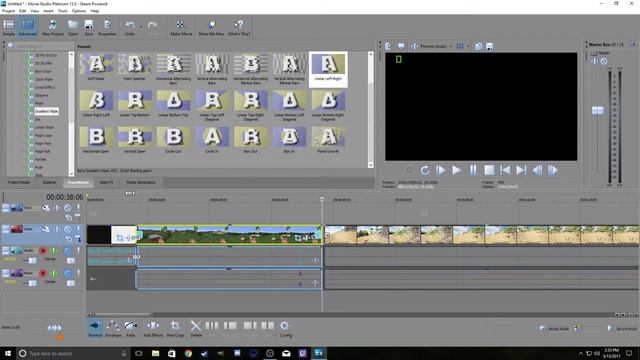
Task: Switch to the Project Media tab
Action: coord(19,182)
